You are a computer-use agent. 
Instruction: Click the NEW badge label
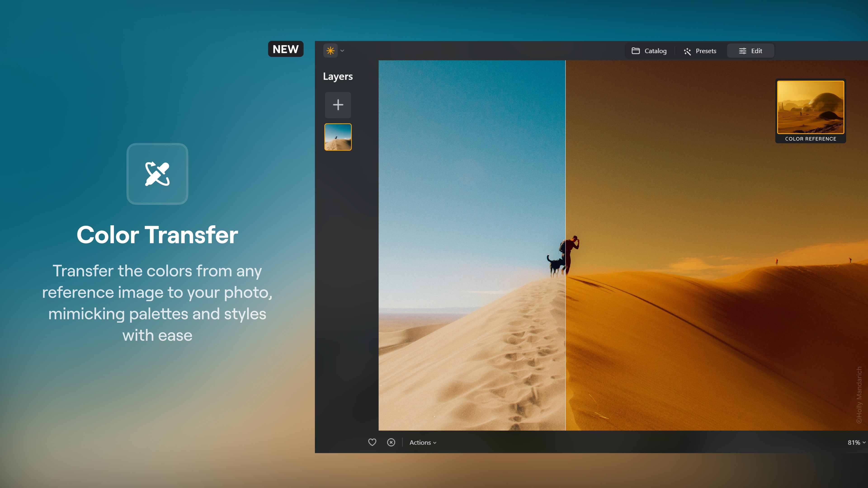(285, 49)
